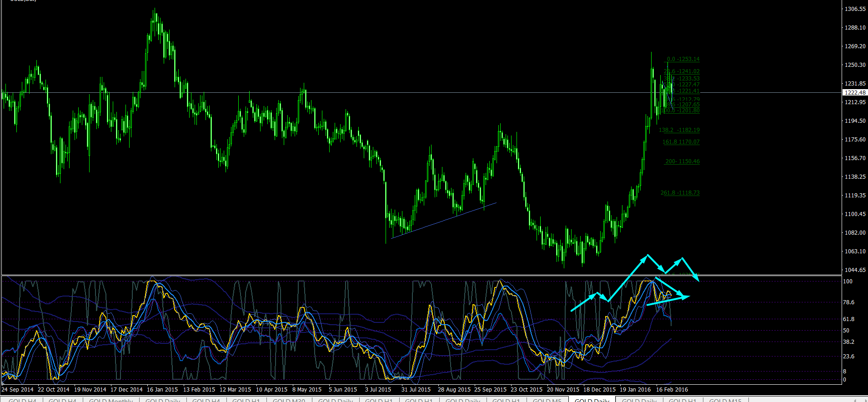Click the 19 Nov 2014 date label
The image size is (868, 402).
(x=90, y=390)
